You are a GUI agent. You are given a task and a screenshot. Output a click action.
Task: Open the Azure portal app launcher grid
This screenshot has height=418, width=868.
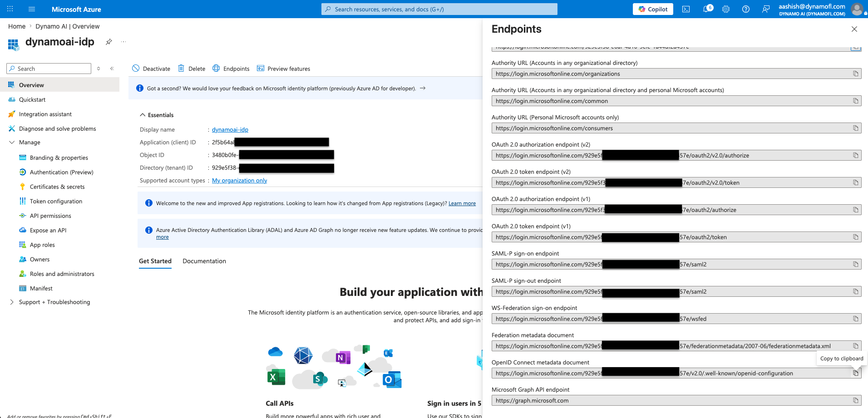coord(10,9)
